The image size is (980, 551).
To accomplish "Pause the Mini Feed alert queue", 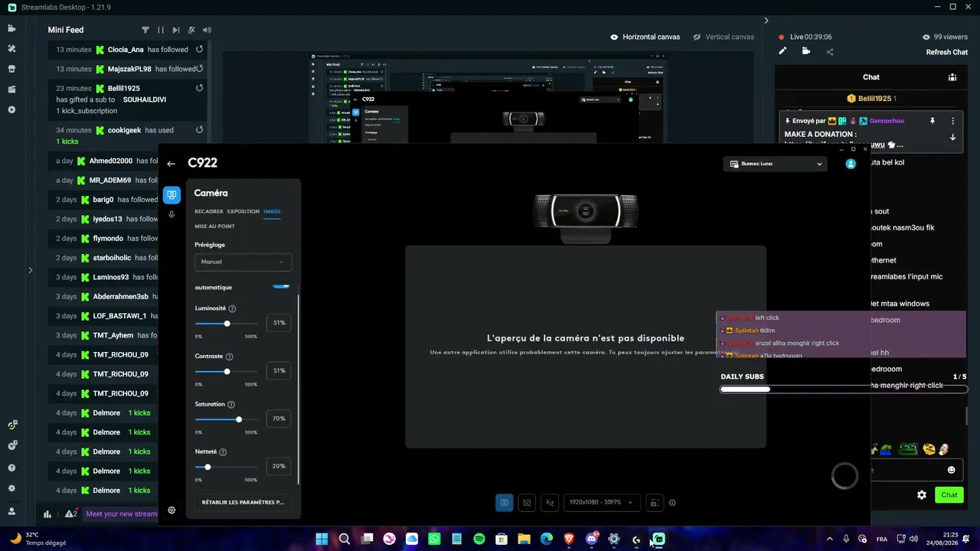I will click(161, 30).
